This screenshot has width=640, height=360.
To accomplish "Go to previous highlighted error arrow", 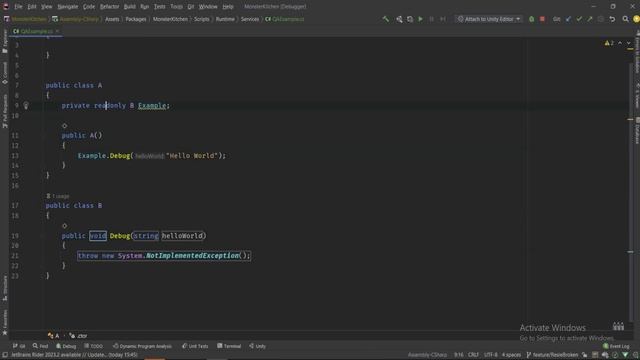I will pyautogui.click(x=620, y=43).
